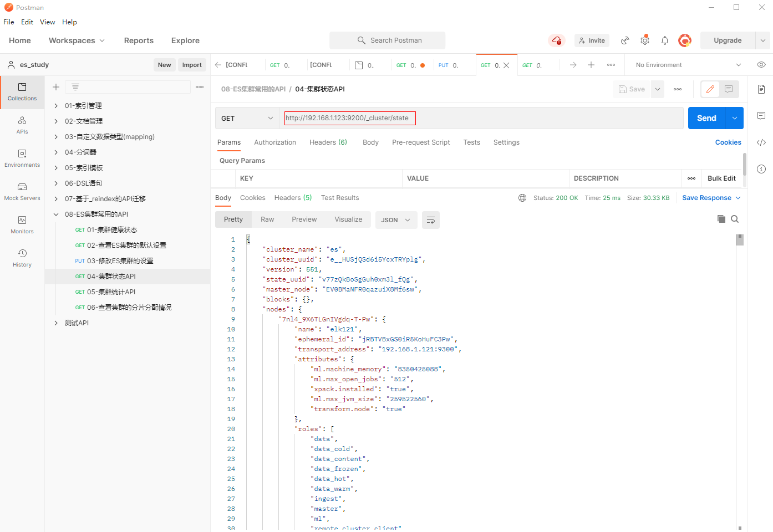Expand the 06-DSL语句 folder
The image size is (773, 532).
56,183
